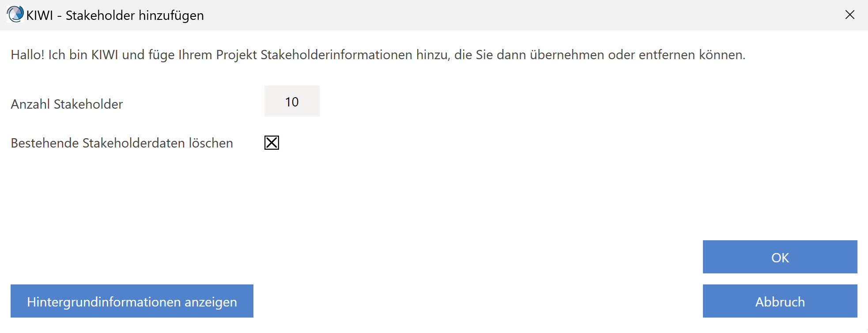Focus the Anzahl Stakeholder number field
868x333 pixels.
(x=292, y=102)
